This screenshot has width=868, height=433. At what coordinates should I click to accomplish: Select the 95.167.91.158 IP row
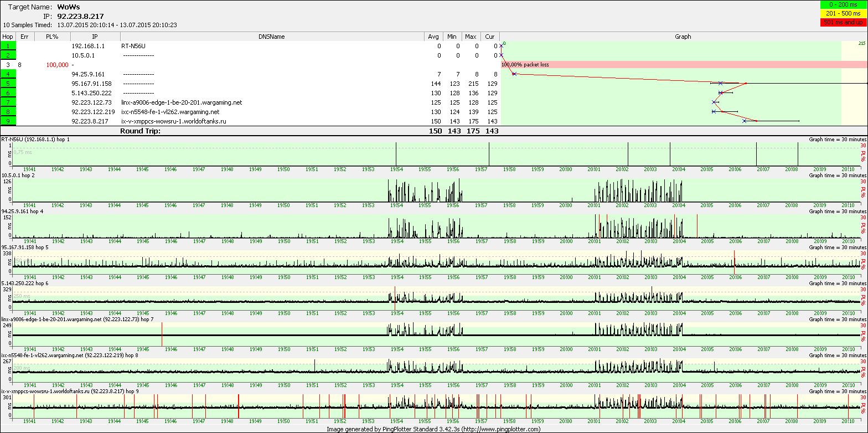(x=92, y=84)
